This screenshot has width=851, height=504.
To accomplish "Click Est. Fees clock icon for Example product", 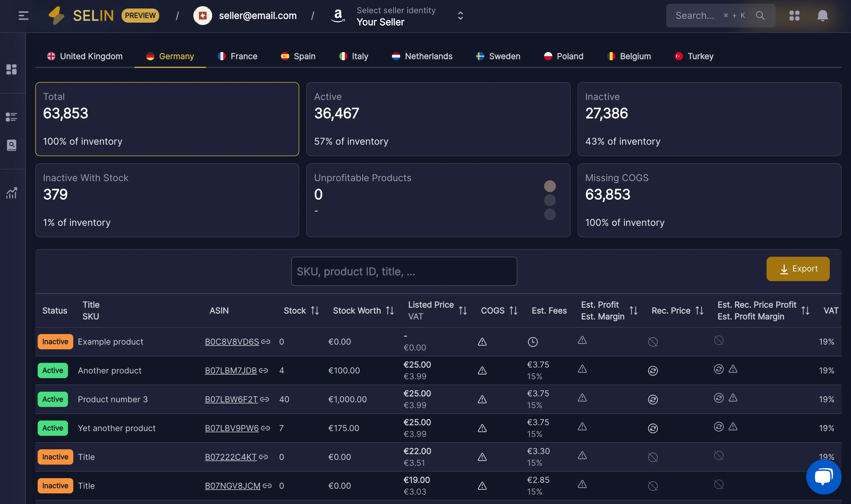I will (x=533, y=342).
